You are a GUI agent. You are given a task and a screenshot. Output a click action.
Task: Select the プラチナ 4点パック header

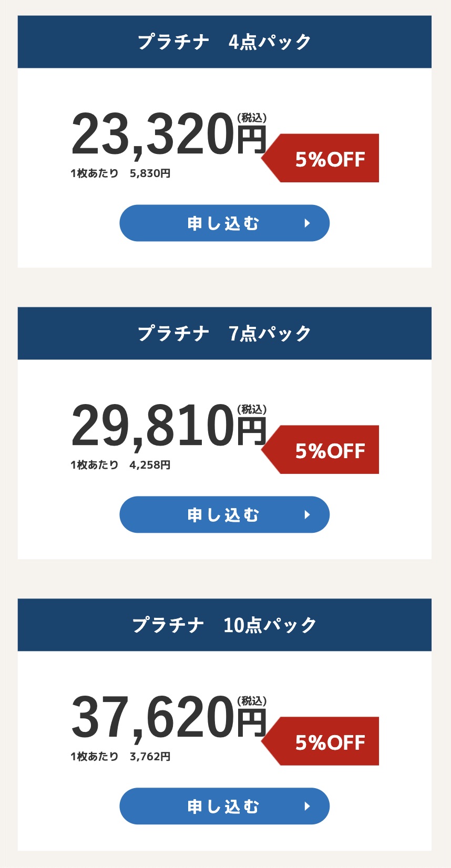click(224, 42)
